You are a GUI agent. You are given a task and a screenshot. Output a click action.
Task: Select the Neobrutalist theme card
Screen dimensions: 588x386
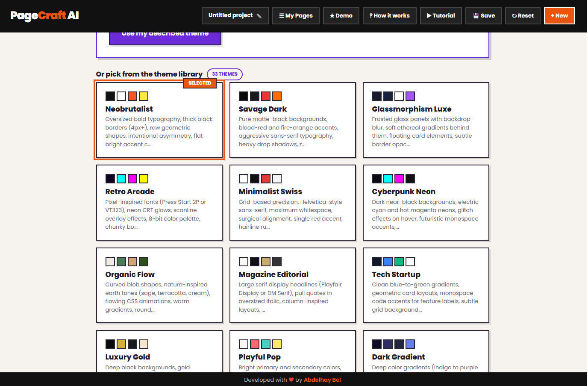coord(159,120)
